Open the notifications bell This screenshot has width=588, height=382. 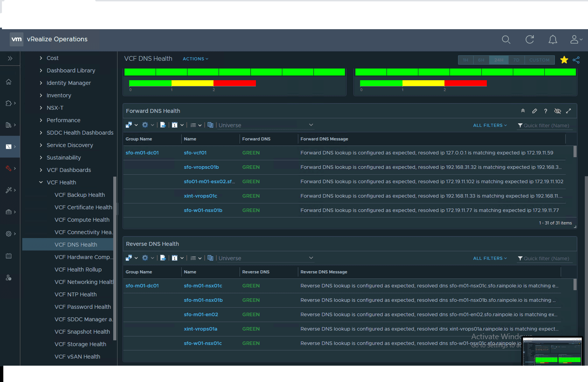(x=553, y=39)
